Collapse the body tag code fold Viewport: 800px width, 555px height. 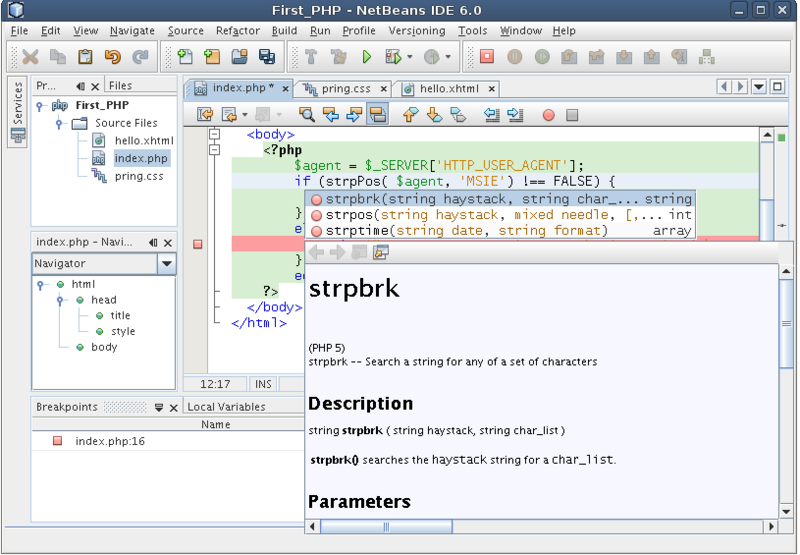[x=214, y=134]
